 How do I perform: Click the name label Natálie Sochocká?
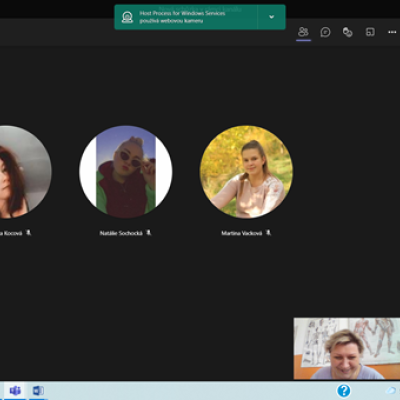tap(121, 233)
